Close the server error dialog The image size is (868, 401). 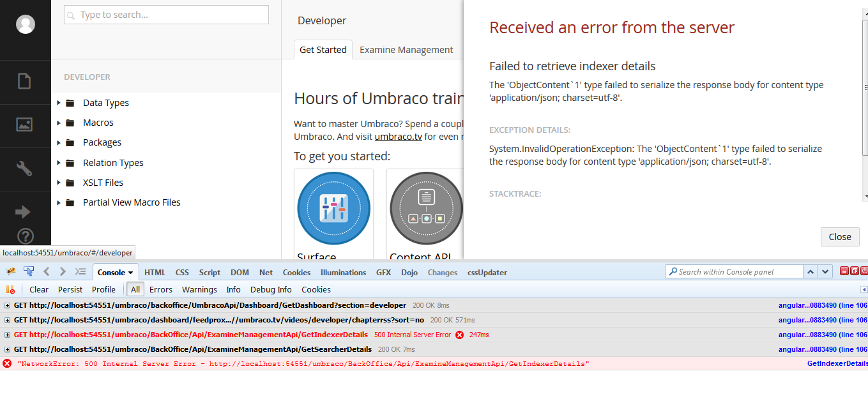click(840, 236)
